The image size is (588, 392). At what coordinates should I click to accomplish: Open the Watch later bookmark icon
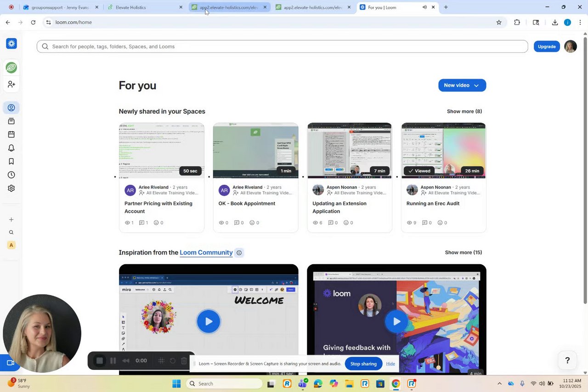click(x=11, y=161)
